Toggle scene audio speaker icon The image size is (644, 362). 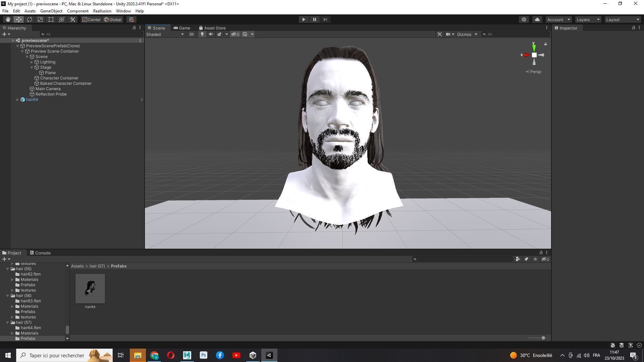click(x=211, y=34)
